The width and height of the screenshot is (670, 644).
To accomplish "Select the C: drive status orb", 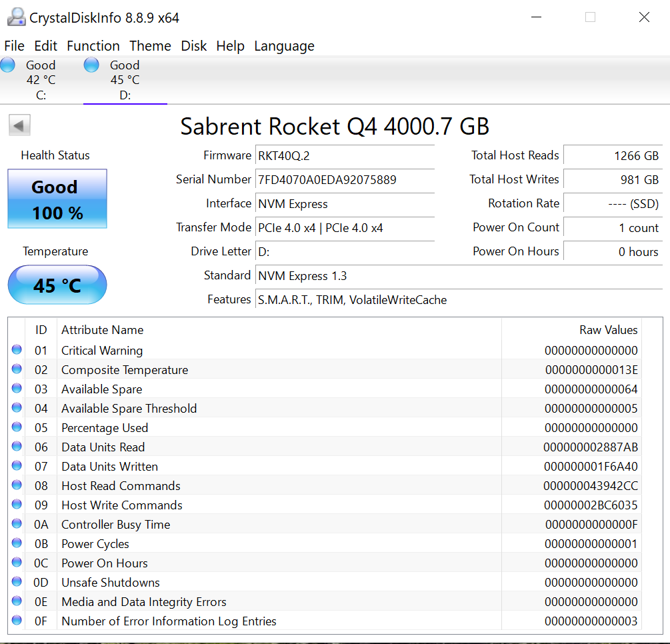I will [x=8, y=65].
